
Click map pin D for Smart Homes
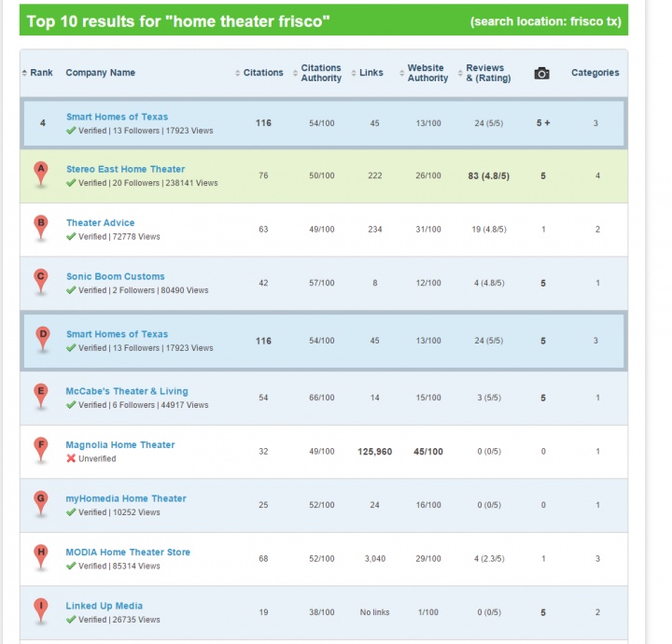pyautogui.click(x=42, y=340)
